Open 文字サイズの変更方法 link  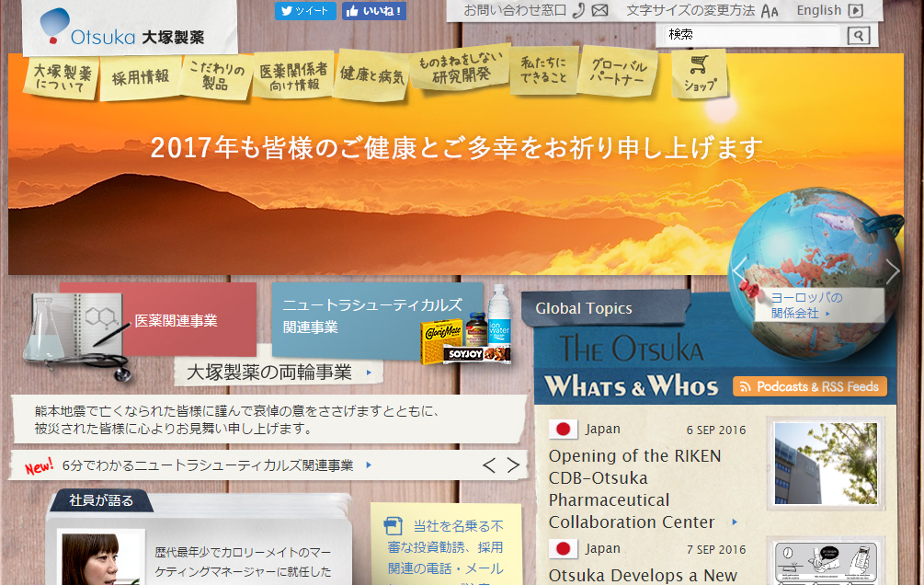pos(690,10)
